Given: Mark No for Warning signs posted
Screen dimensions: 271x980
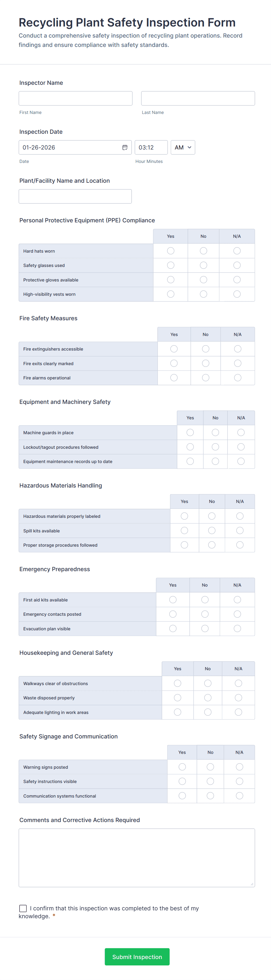Looking at the screenshot, I should 210,767.
